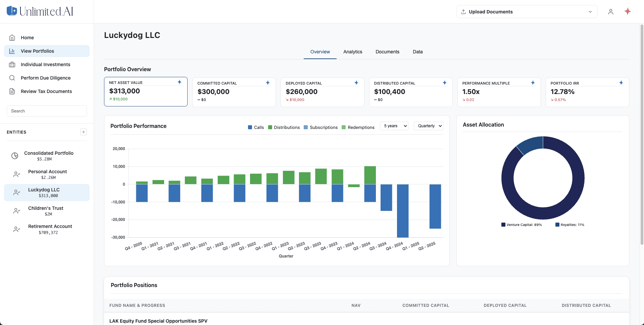Viewport: 644px width, 325px height.
Task: Open Review Tax Documents page
Action: click(47, 91)
